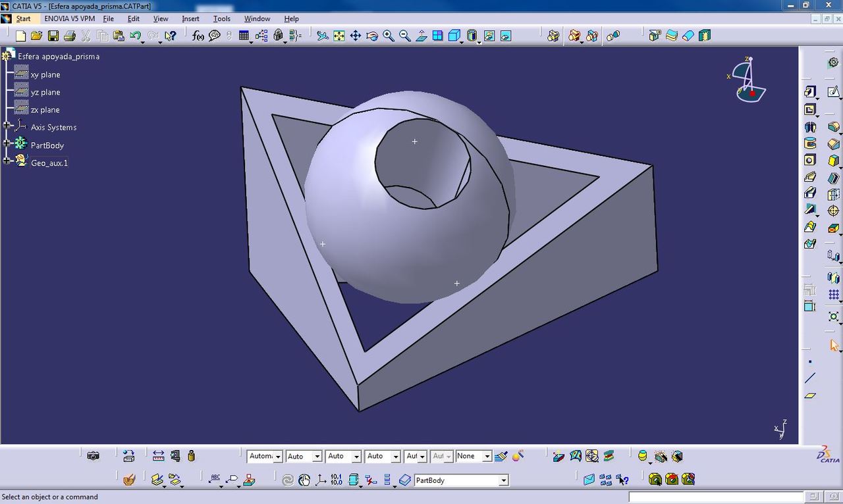Open the View menu
The width and height of the screenshot is (843, 504).
point(161,18)
